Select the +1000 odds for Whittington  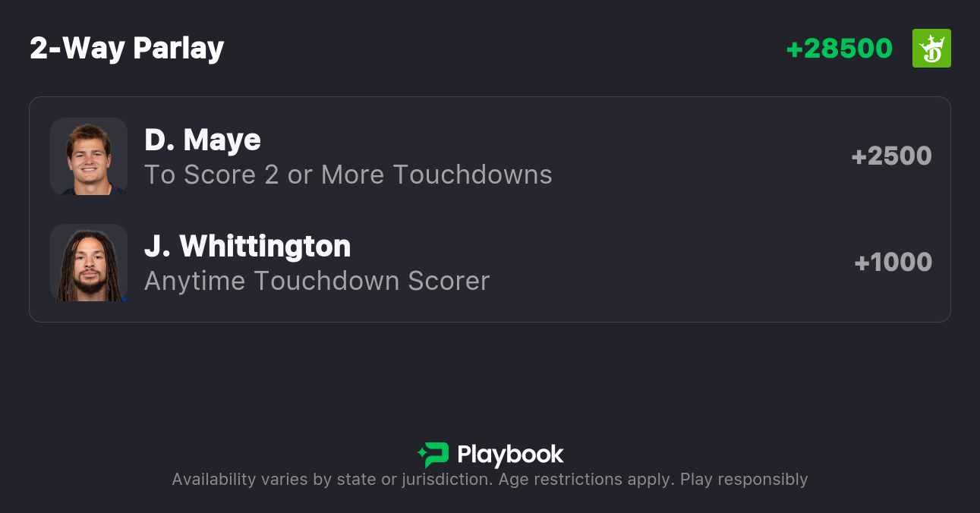point(893,263)
